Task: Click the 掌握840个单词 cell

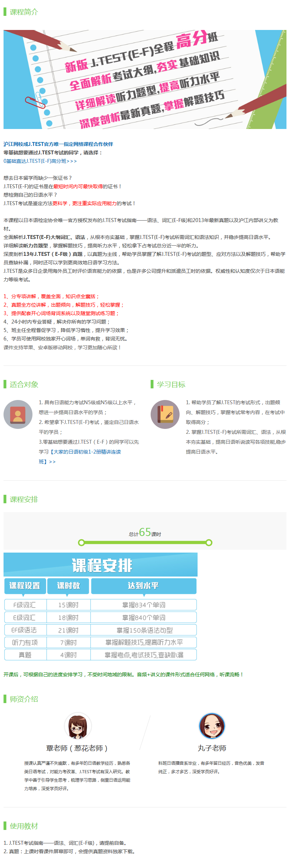Action: click(x=144, y=617)
